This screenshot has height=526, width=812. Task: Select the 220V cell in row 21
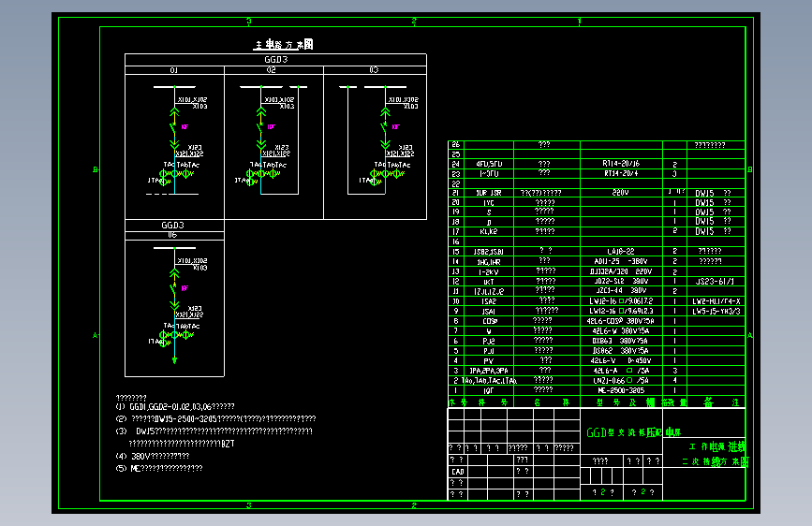click(620, 193)
